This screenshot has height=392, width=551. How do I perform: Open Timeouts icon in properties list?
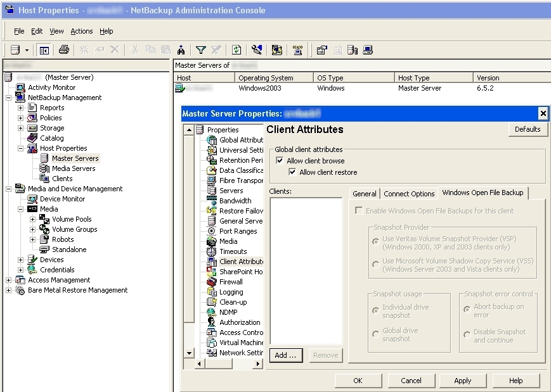(x=212, y=251)
